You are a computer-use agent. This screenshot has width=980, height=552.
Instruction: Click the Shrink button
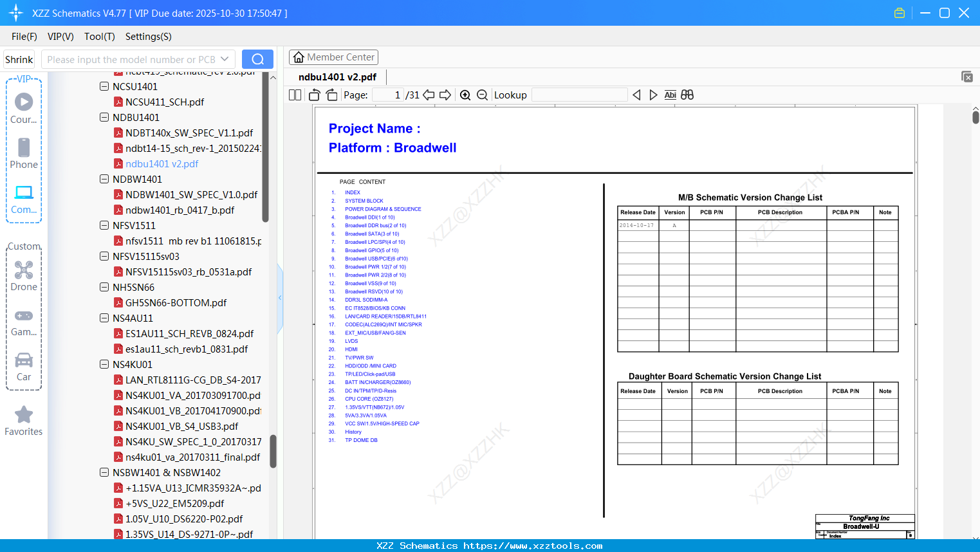[19, 59]
